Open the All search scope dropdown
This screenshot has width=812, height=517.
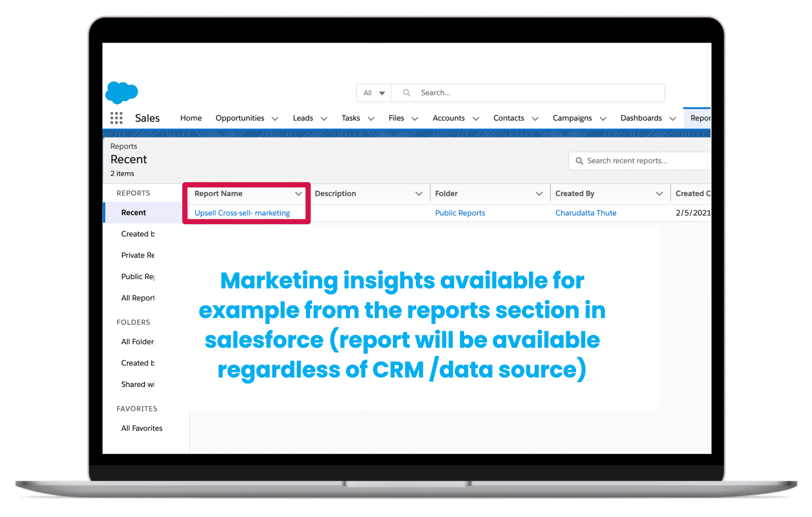coord(374,93)
